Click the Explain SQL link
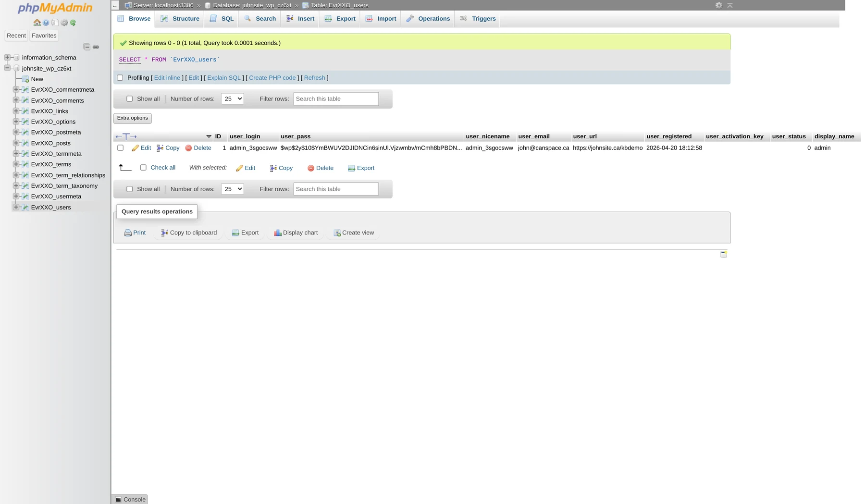 click(224, 78)
